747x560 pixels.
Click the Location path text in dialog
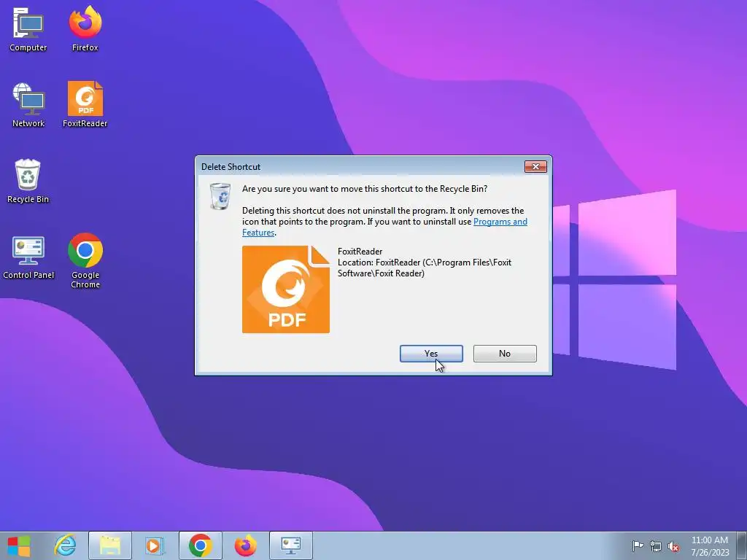pyautogui.click(x=425, y=268)
